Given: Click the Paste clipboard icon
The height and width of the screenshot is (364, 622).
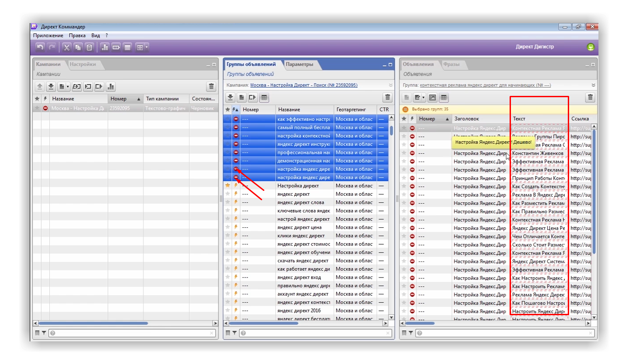Looking at the screenshot, I should (89, 47).
